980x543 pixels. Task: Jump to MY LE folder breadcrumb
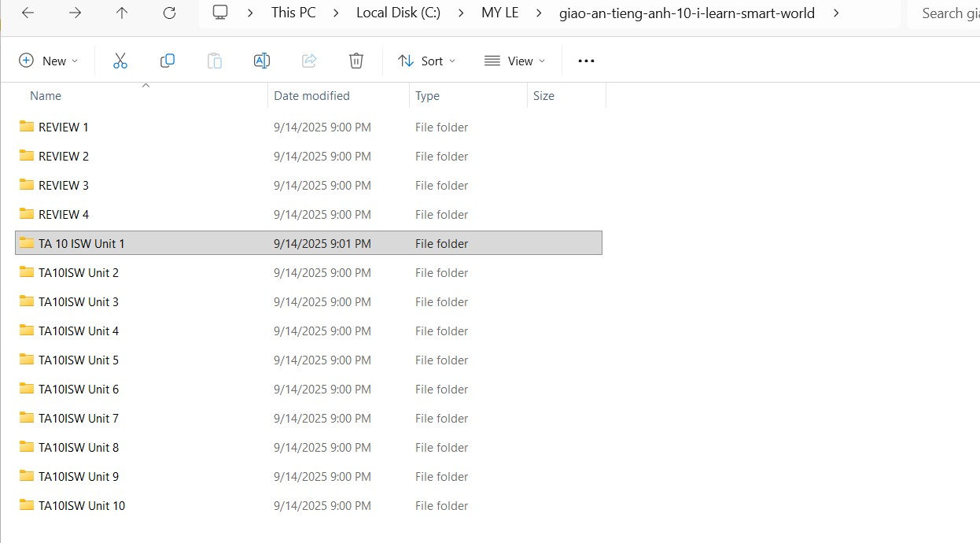(500, 13)
